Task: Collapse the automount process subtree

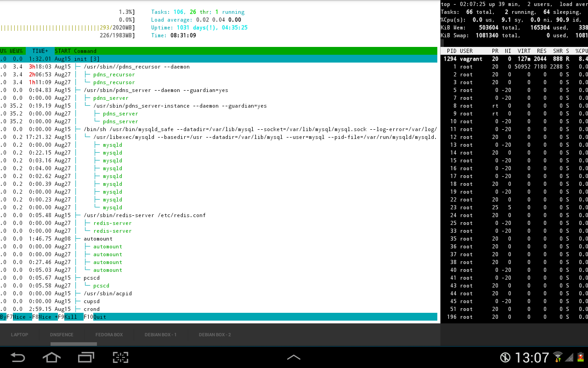Action: tap(77, 238)
